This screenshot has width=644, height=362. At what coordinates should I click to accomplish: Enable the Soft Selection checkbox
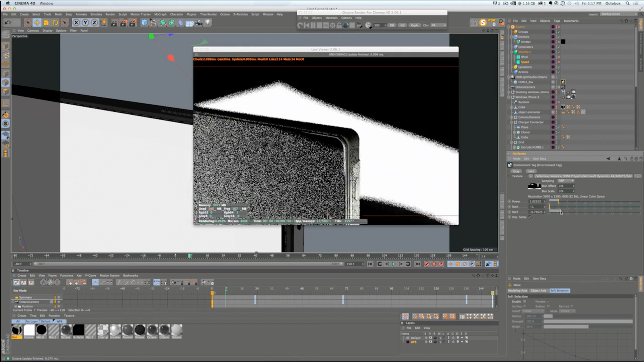(525, 301)
